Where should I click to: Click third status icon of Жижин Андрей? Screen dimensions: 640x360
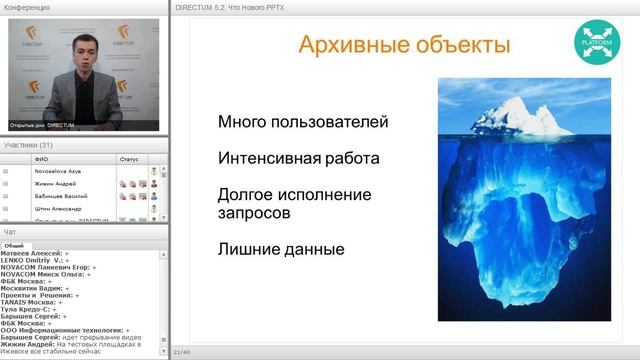[x=142, y=184]
